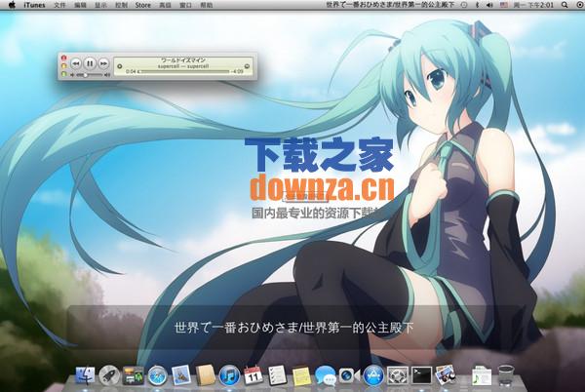Open the 文件 menu
Viewport: 585px width, 392px height.
59,5
